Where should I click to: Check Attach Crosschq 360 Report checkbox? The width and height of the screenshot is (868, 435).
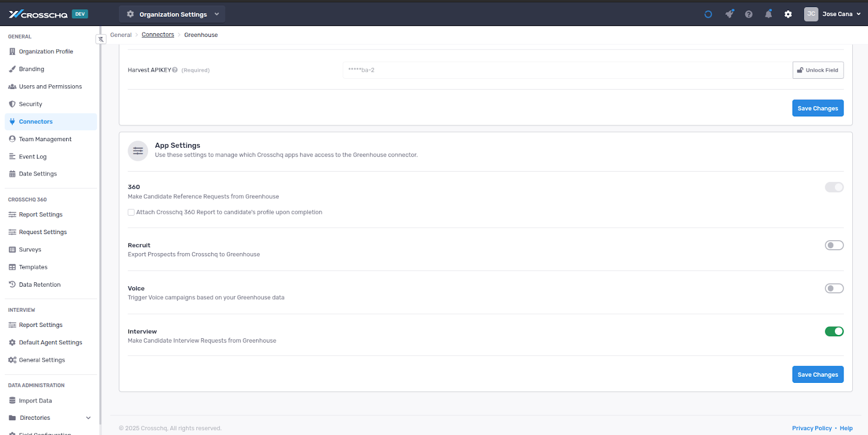pyautogui.click(x=131, y=212)
